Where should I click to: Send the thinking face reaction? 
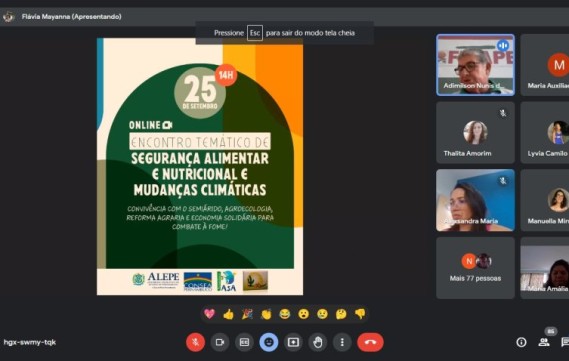[341, 314]
